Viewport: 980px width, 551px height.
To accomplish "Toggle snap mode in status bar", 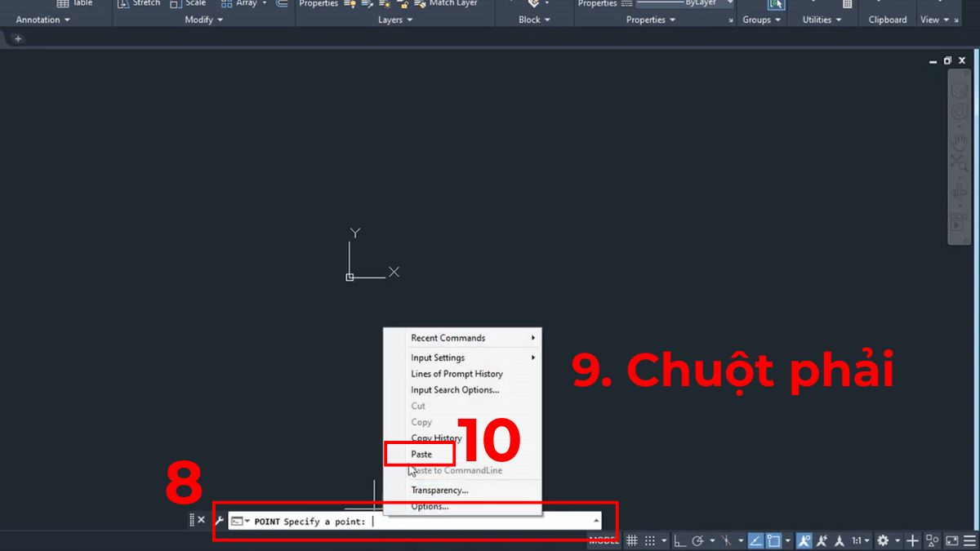I will click(650, 540).
